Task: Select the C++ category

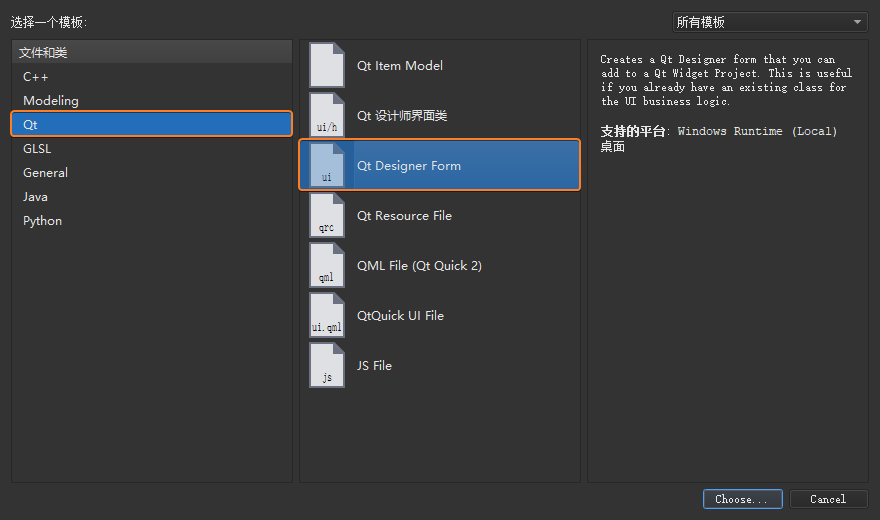Action: (x=36, y=77)
